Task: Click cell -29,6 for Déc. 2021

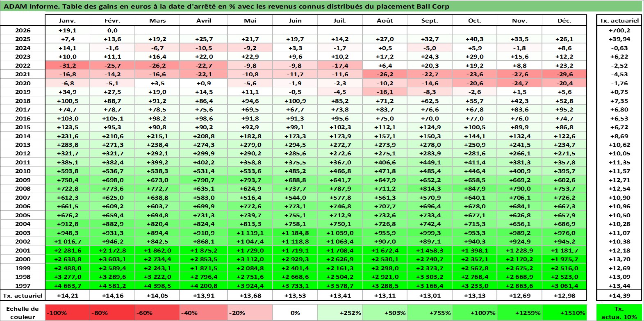Action: [564, 74]
